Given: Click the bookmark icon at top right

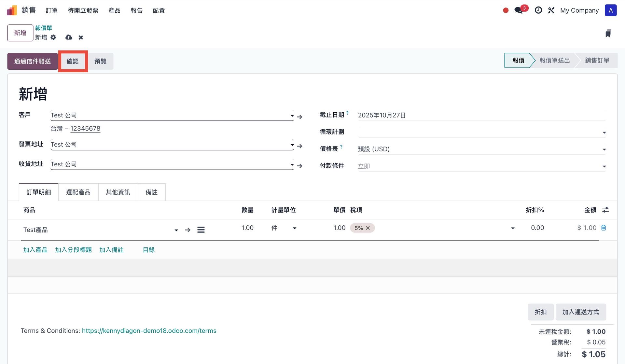Looking at the screenshot, I should (x=608, y=33).
